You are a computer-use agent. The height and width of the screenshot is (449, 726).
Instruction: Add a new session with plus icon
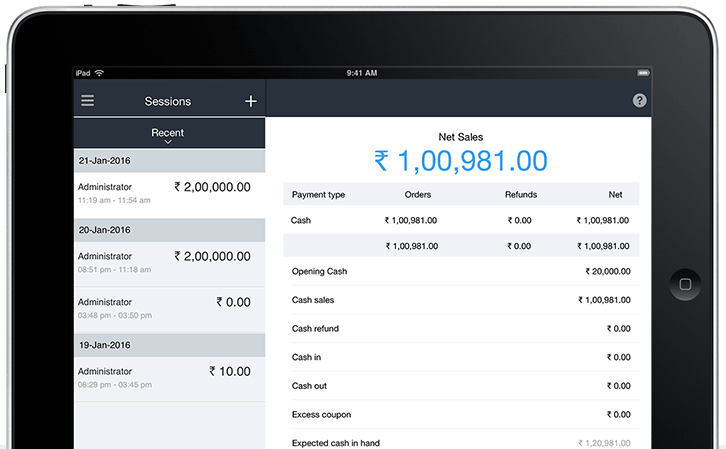(x=250, y=101)
